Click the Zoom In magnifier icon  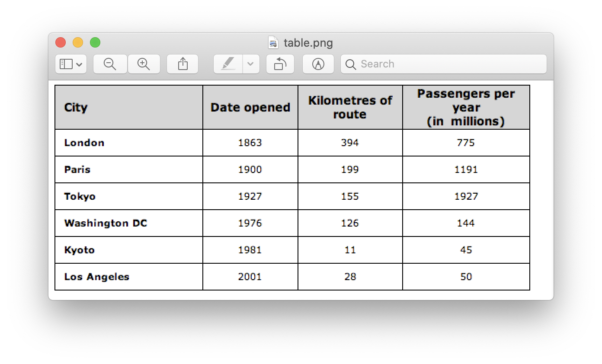point(144,64)
